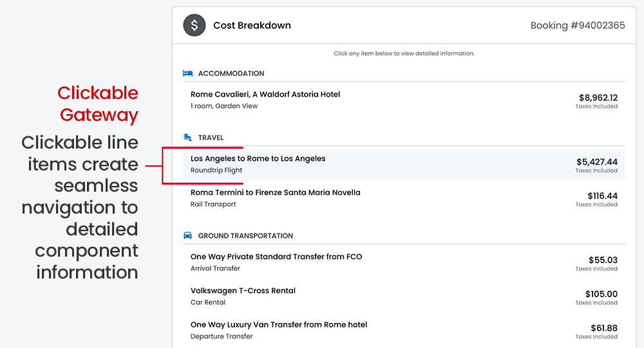644x348 pixels.
Task: Select the $116.44 rail transport price
Action: [602, 196]
